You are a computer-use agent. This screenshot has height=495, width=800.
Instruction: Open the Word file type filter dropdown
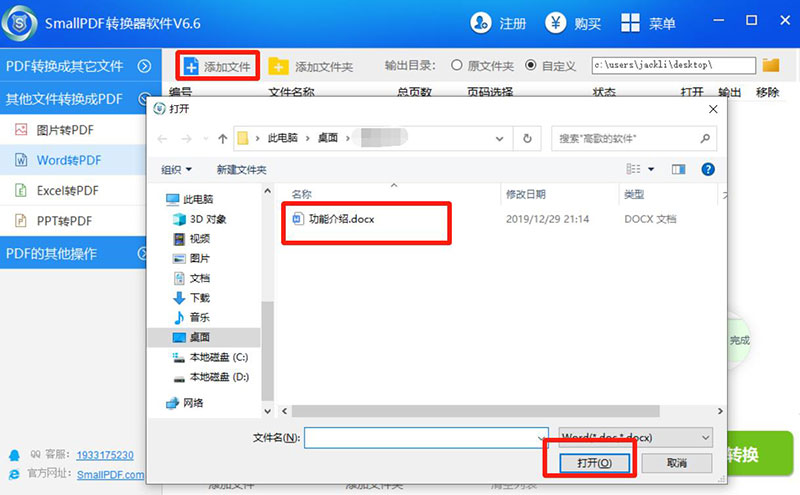coord(636,437)
